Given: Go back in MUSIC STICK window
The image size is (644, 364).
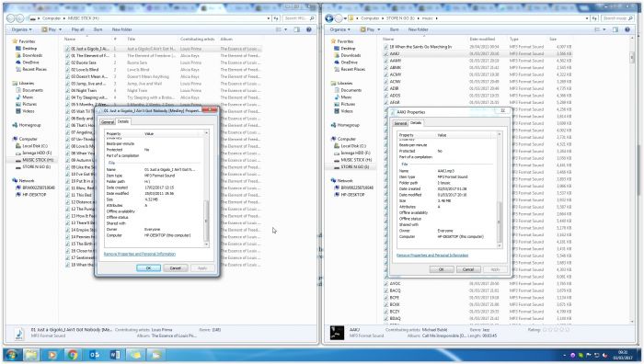Looking at the screenshot, I should (11, 18).
